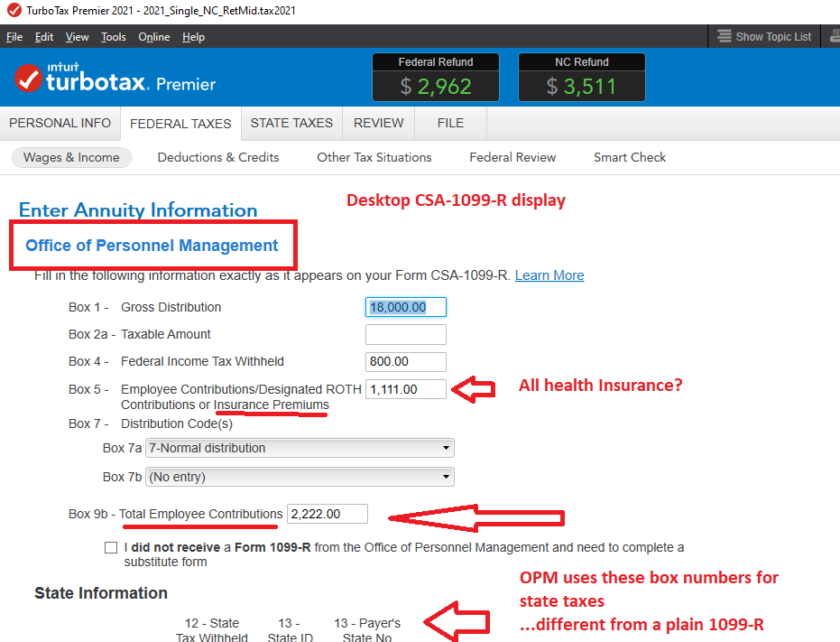
Task: Open the Box 7b distribution code dropdown
Action: pos(300,477)
